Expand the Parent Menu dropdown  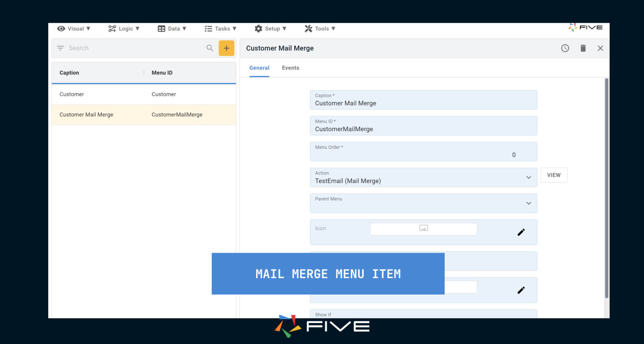click(528, 203)
